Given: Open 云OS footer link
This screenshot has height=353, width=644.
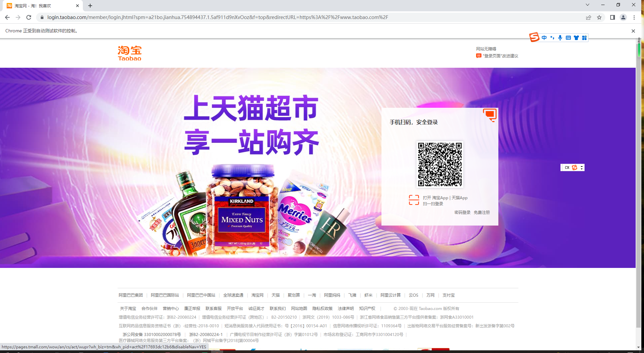Looking at the screenshot, I should (414, 295).
